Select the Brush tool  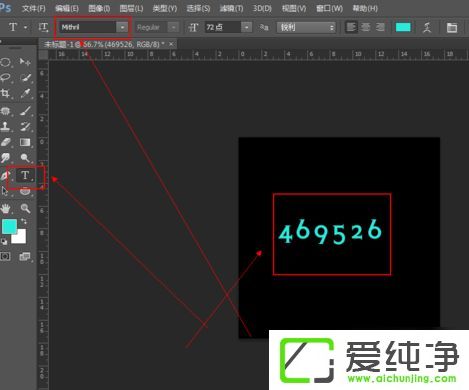25,110
